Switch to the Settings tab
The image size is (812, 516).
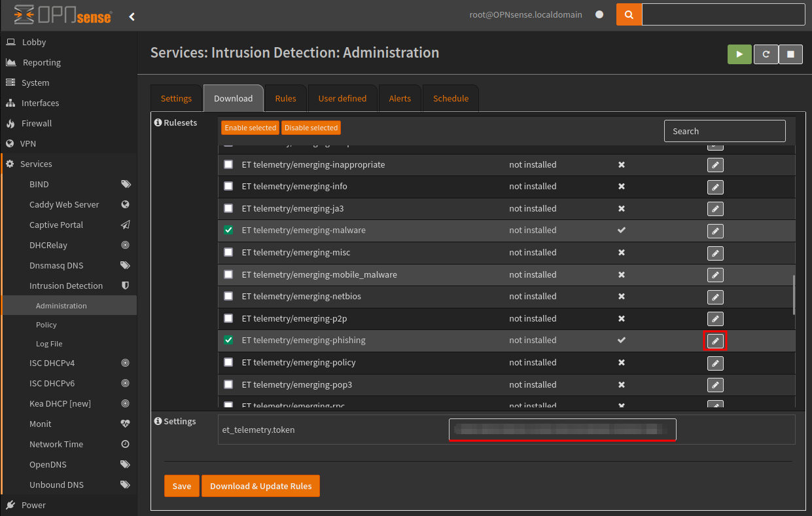tap(176, 98)
